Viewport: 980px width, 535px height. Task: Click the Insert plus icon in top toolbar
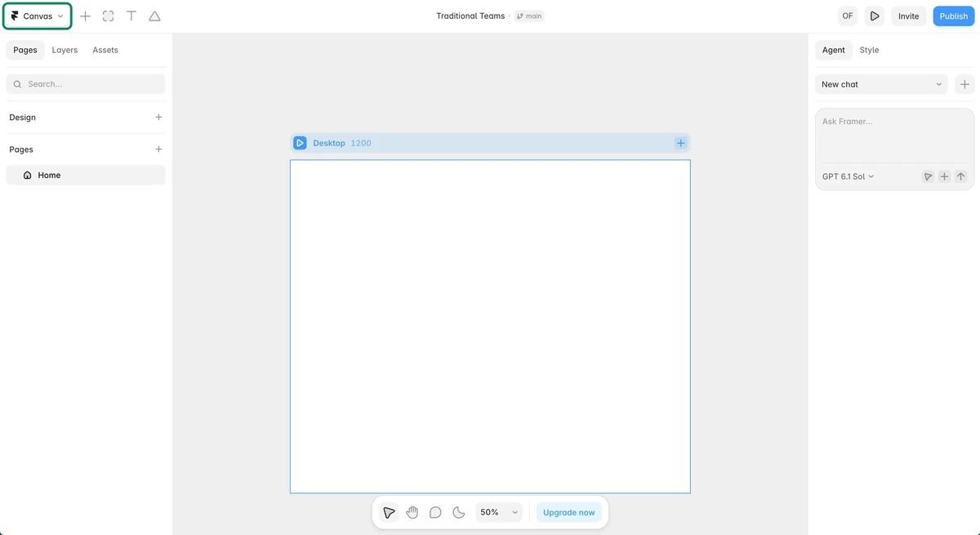tap(85, 16)
